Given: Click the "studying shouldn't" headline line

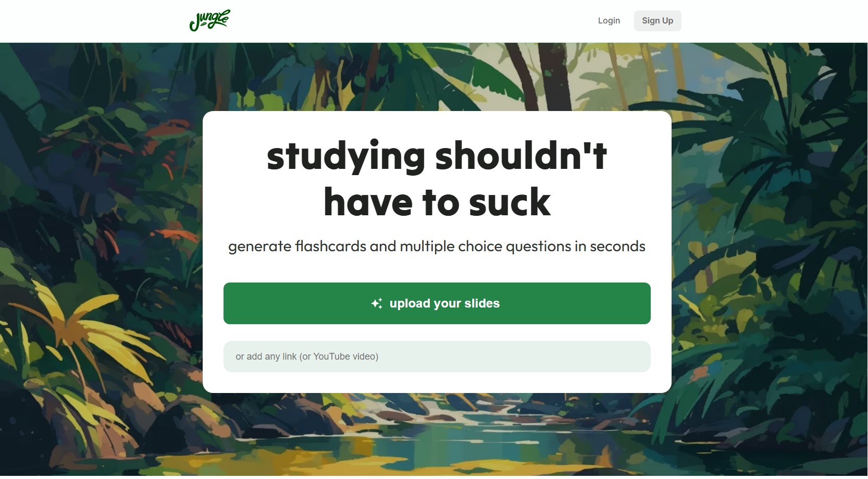Looking at the screenshot, I should coord(437,156).
